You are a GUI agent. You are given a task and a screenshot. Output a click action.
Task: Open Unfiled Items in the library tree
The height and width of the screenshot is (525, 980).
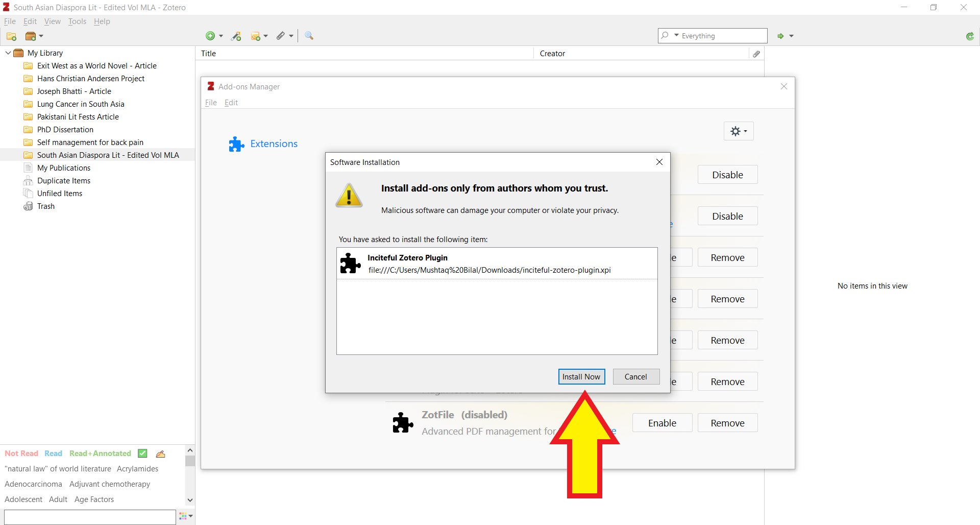click(x=59, y=194)
